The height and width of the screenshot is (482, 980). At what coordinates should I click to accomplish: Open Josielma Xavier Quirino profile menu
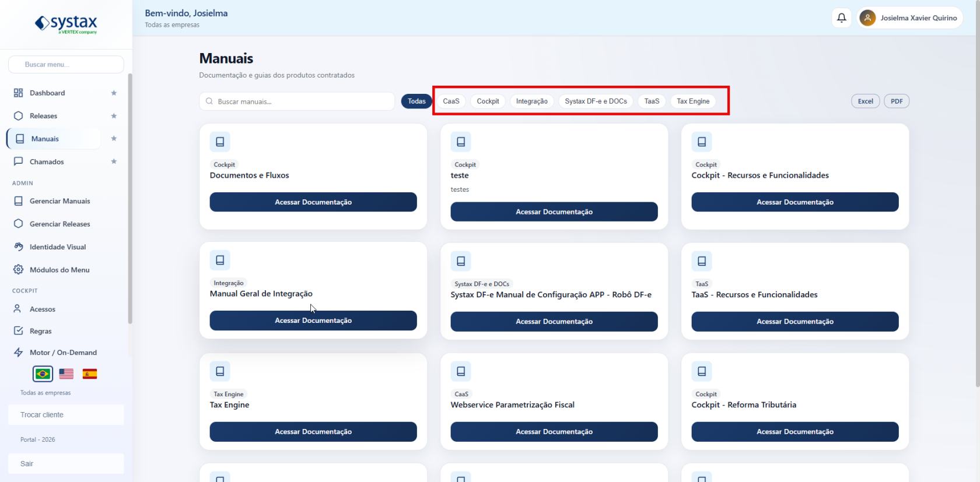(910, 18)
